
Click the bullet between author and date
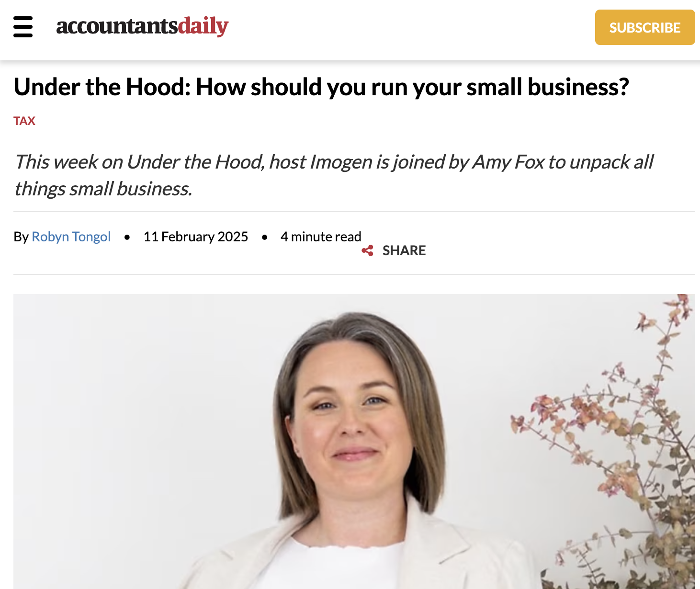click(x=127, y=237)
